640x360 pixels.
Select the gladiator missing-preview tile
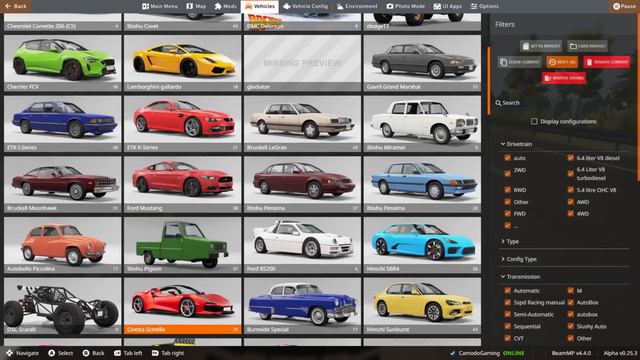[302, 63]
